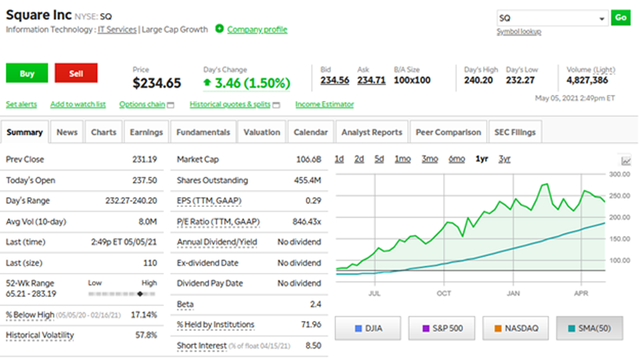Set chart range to 2d
This screenshot has width=639, height=364.
359,159
